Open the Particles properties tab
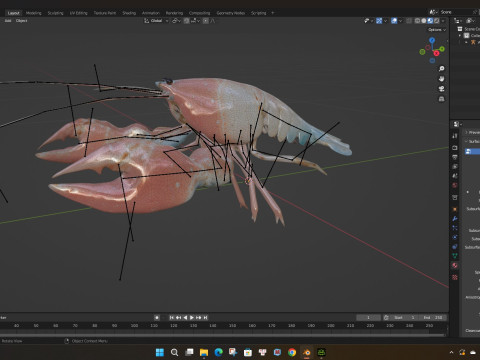The width and height of the screenshot is (480, 360). pyautogui.click(x=455, y=228)
